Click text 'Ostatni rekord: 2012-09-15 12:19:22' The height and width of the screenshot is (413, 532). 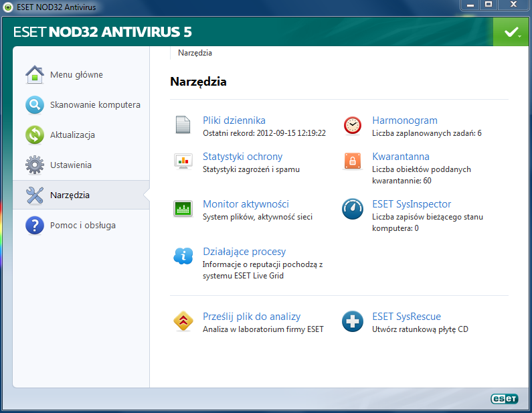point(264,133)
